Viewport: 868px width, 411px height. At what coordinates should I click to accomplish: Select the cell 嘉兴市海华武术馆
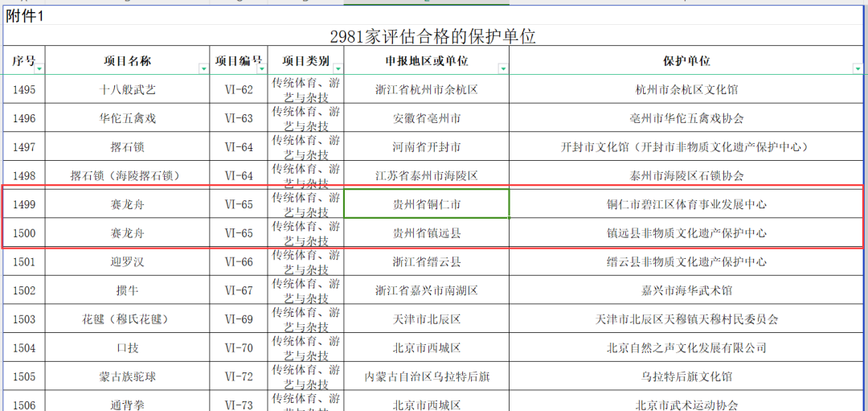686,290
